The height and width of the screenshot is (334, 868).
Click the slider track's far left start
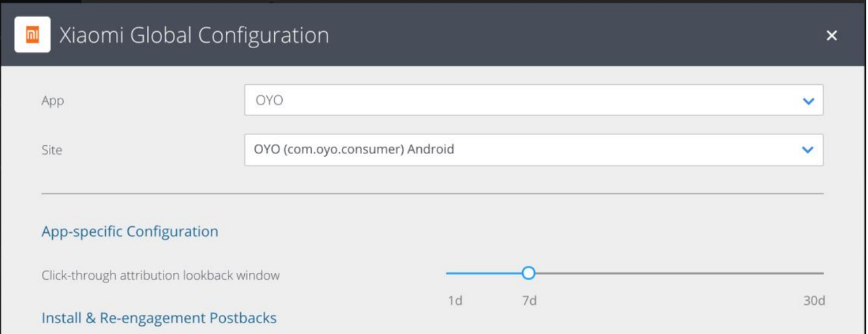tap(448, 273)
